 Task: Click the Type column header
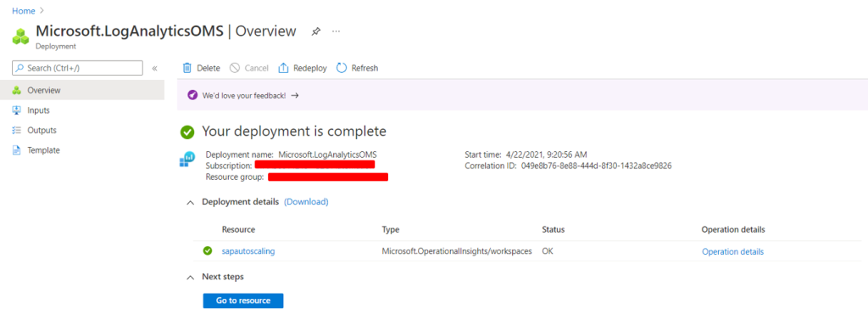point(390,229)
